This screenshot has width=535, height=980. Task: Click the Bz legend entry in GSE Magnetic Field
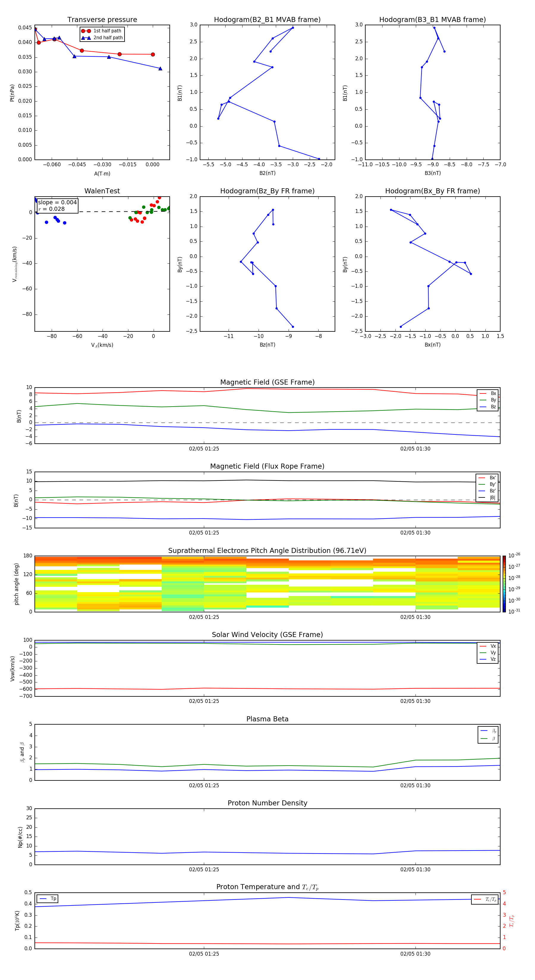488,407
